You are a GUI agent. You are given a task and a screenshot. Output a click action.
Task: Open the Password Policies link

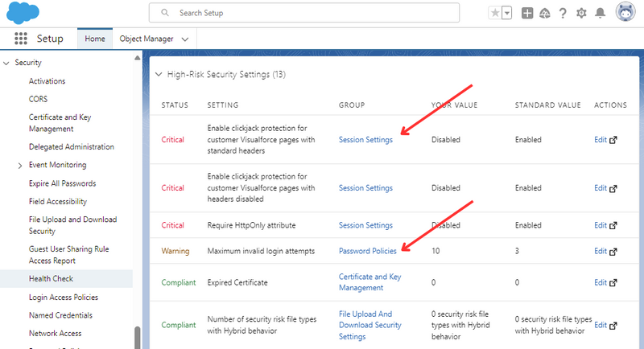click(x=368, y=251)
